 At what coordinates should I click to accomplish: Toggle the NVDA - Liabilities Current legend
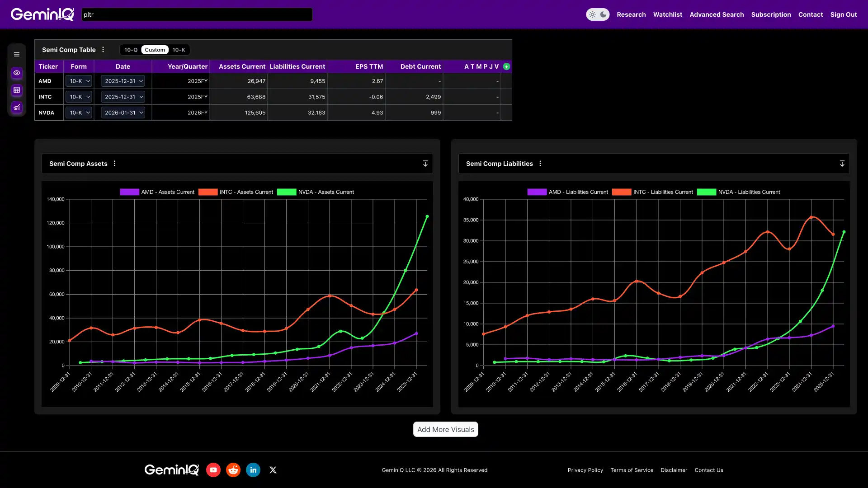tap(739, 192)
